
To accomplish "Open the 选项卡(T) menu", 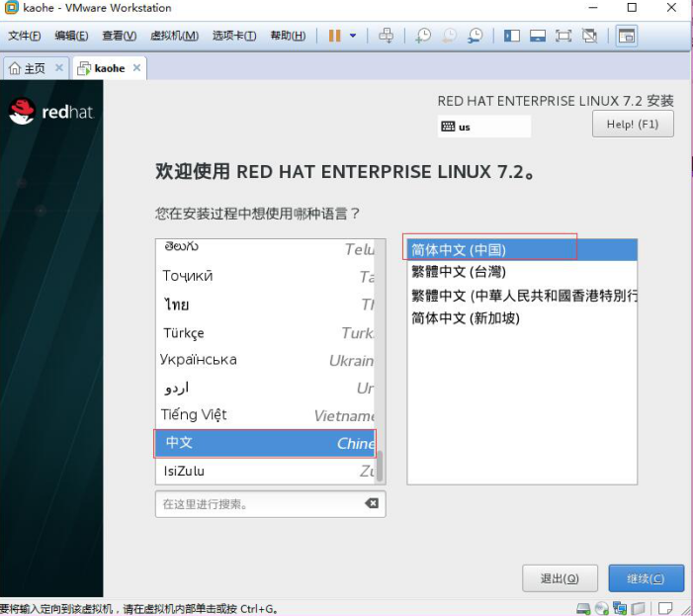I will [234, 36].
